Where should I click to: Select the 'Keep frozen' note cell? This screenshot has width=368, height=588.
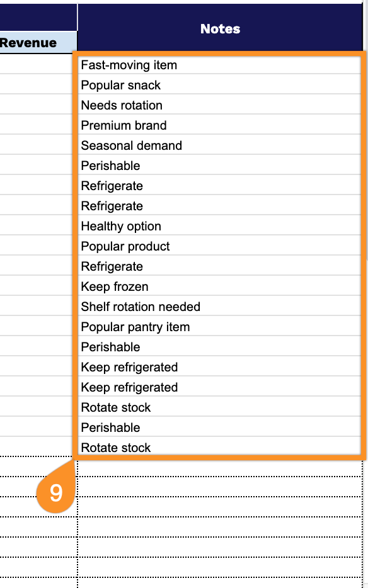220,286
